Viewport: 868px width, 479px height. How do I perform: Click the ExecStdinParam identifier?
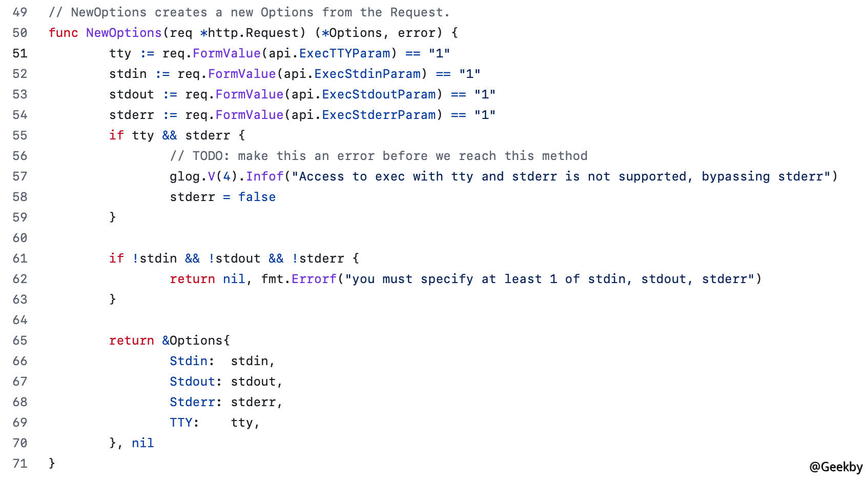click(367, 74)
